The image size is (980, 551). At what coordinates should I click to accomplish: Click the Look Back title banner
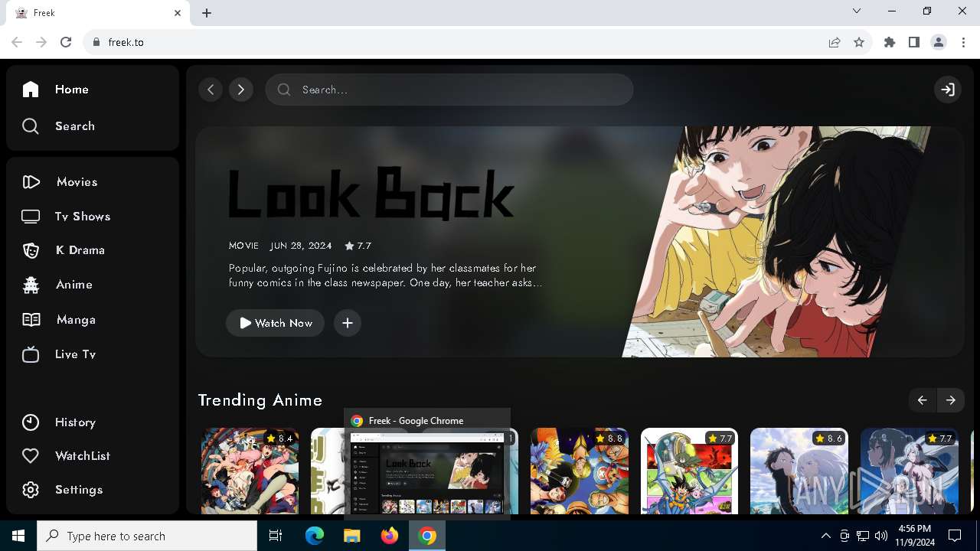pos(371,194)
